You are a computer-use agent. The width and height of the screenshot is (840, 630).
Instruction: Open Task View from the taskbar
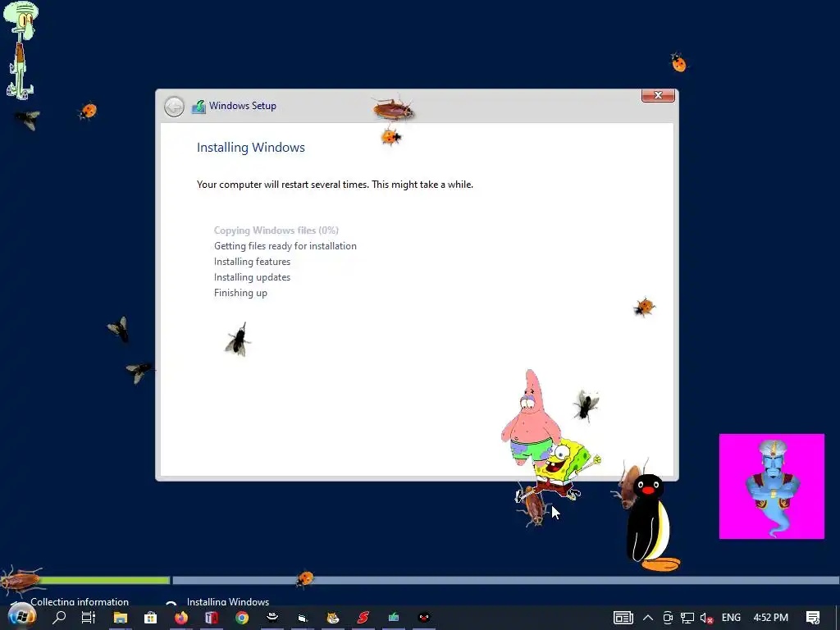coord(89,618)
